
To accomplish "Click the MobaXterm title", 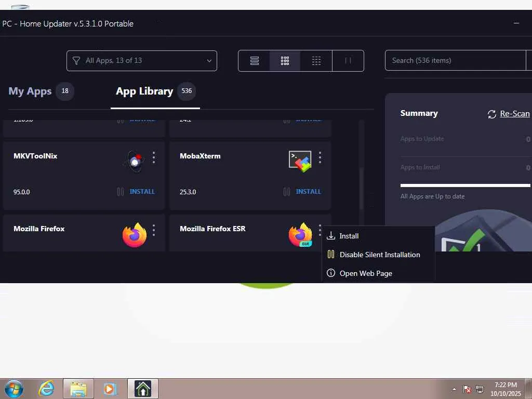I will [x=200, y=156].
